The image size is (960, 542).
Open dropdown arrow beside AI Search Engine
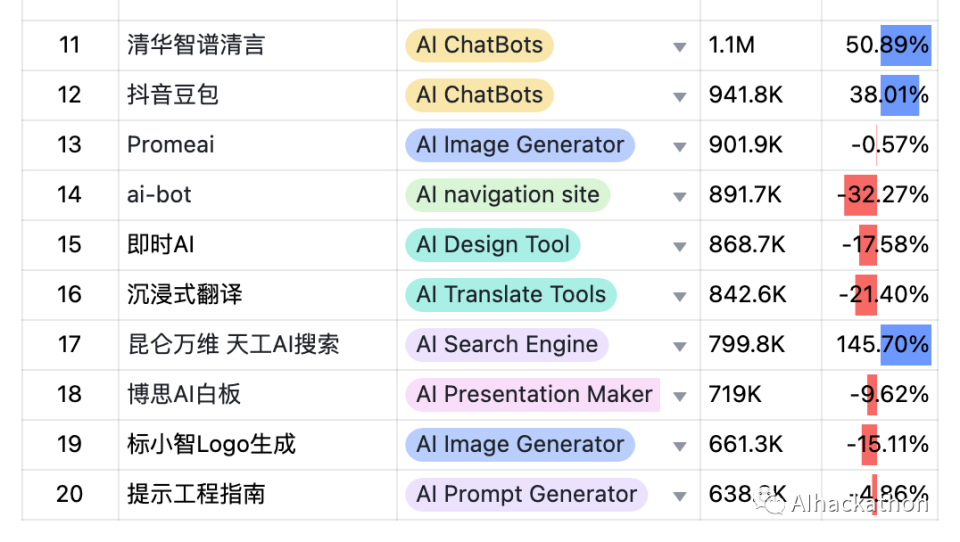coord(680,347)
